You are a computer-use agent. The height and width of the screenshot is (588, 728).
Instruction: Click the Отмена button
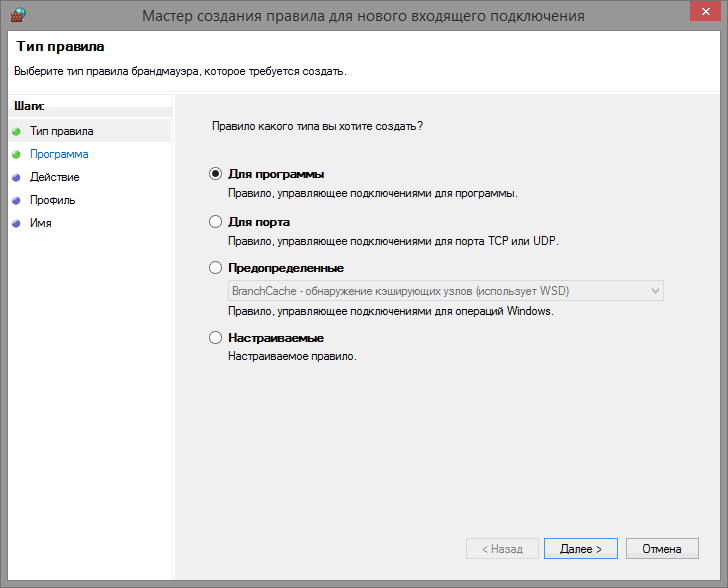tap(662, 549)
